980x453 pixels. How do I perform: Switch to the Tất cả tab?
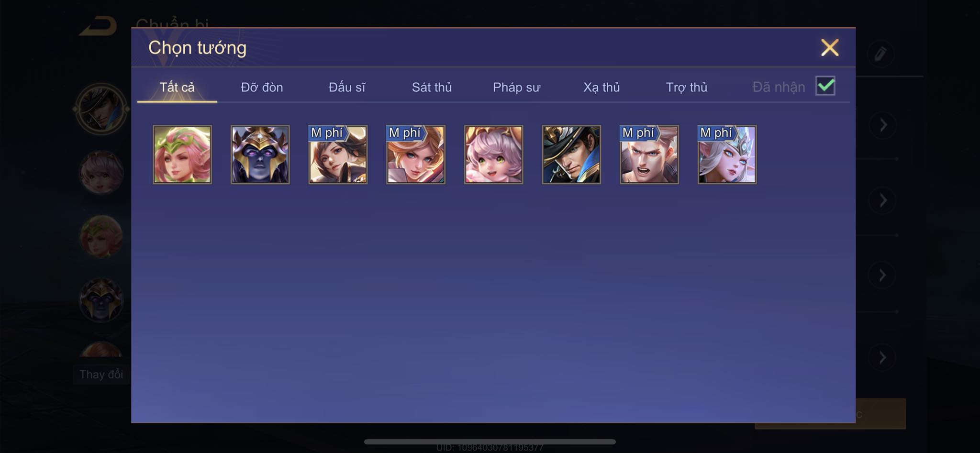[177, 87]
